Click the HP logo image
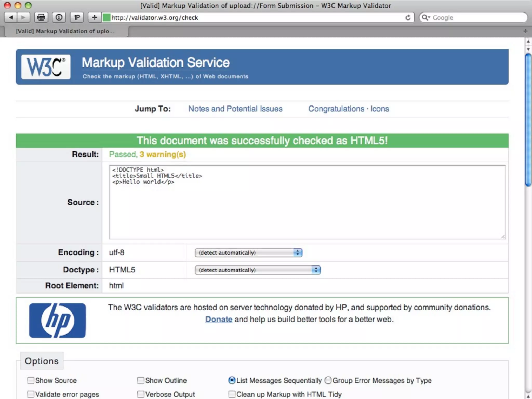Viewport: 532px width, 399px height. click(57, 320)
